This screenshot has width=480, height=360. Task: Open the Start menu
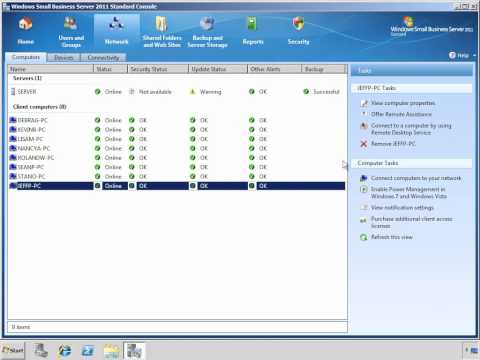click(x=13, y=351)
